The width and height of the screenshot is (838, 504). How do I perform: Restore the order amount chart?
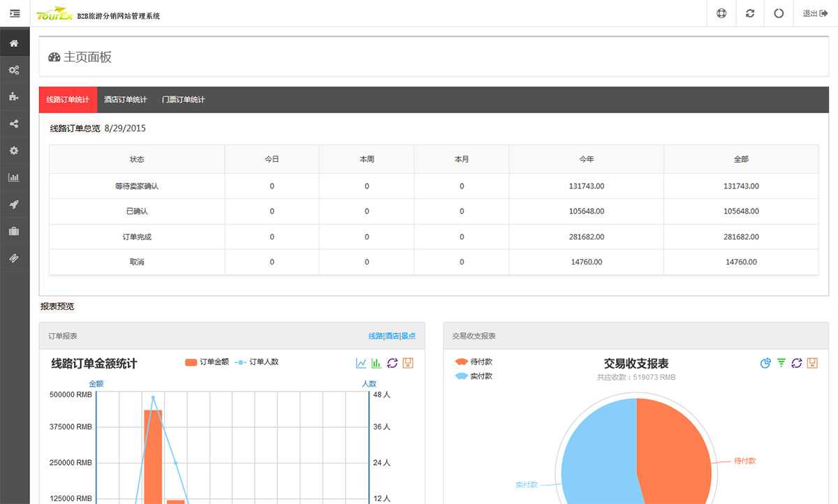click(392, 363)
